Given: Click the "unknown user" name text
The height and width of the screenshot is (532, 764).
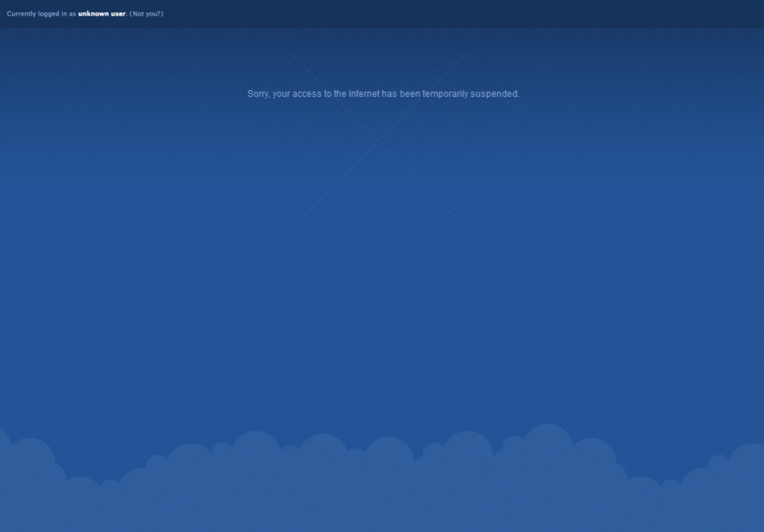Looking at the screenshot, I should [x=101, y=13].
